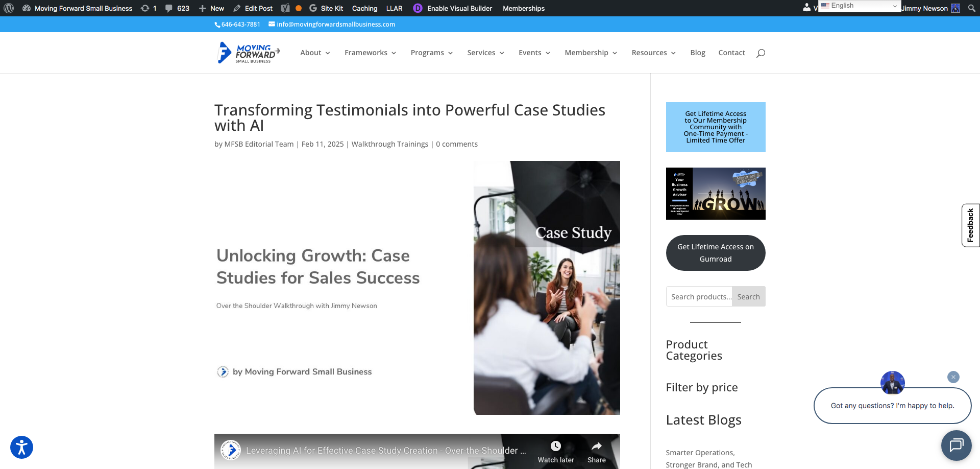Click Get Lifetime Access on Gumroad

716,252
